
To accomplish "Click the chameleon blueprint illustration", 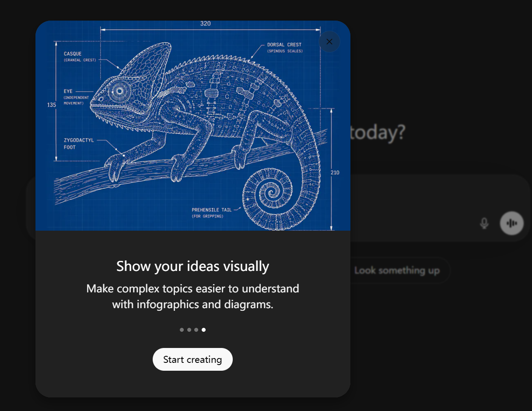I will pyautogui.click(x=193, y=126).
